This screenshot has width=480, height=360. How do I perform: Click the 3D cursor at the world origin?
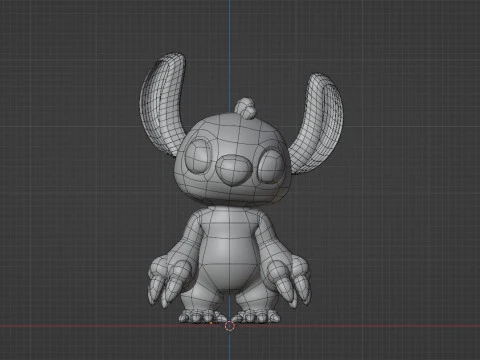coord(229,326)
